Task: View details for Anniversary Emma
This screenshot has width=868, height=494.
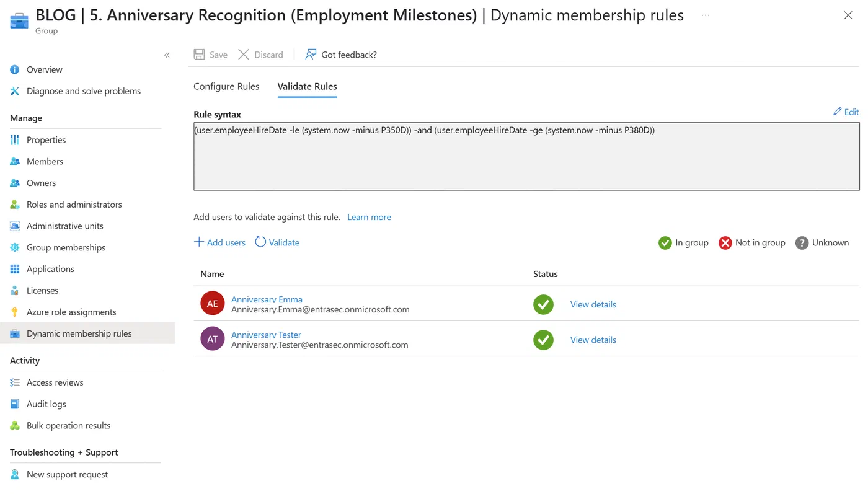Action: (x=593, y=304)
